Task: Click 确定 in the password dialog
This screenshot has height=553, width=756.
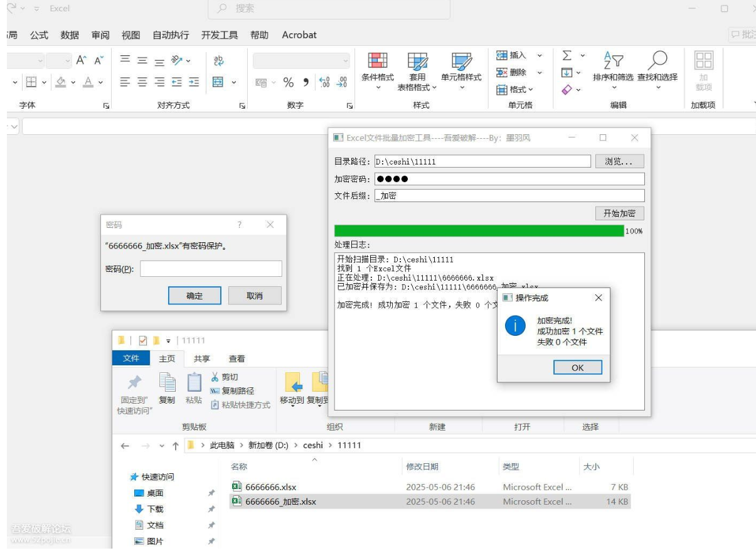Action: [x=194, y=296]
